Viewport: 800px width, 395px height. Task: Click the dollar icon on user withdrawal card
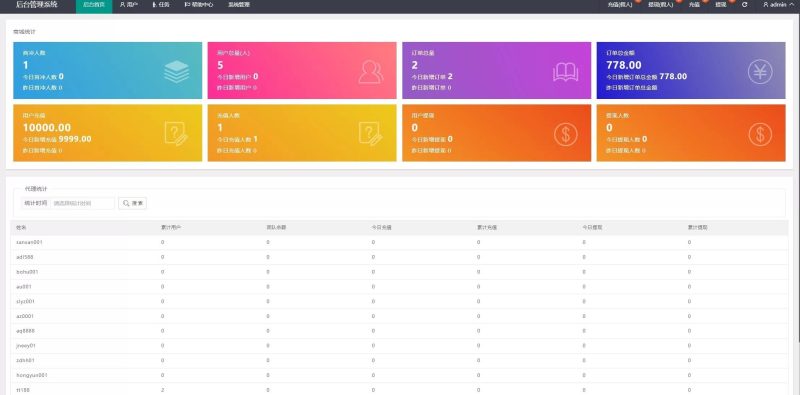tap(565, 135)
